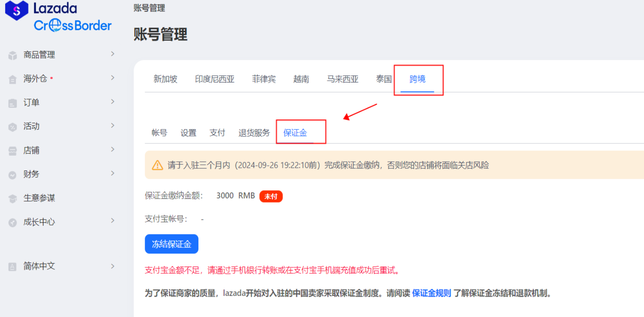This screenshot has height=317, width=644.
Task: Click the 未付 unpaid status badge
Action: tap(271, 196)
